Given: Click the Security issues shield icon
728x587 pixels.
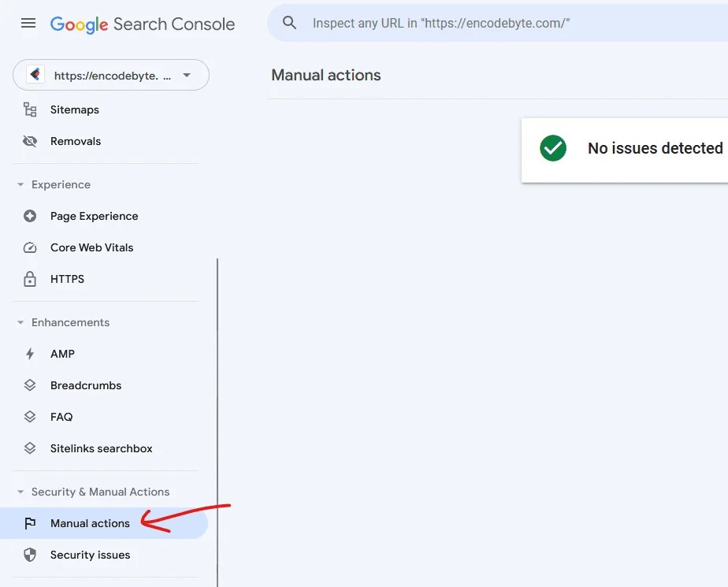Looking at the screenshot, I should (30, 555).
